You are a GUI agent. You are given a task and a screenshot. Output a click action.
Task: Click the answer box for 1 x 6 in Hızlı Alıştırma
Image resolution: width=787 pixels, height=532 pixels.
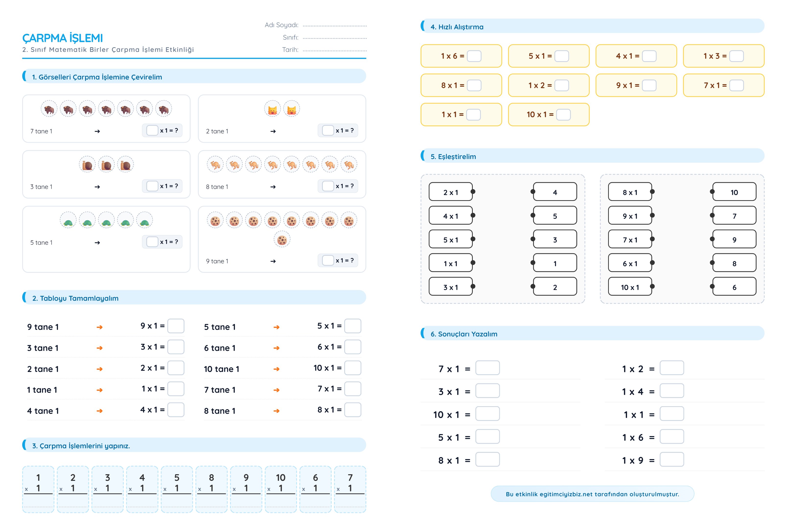[474, 56]
